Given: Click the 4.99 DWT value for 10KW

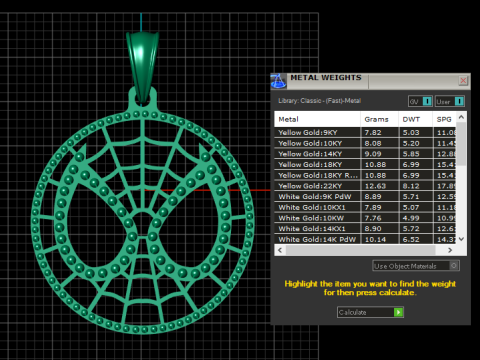Looking at the screenshot, I should 411,218.
